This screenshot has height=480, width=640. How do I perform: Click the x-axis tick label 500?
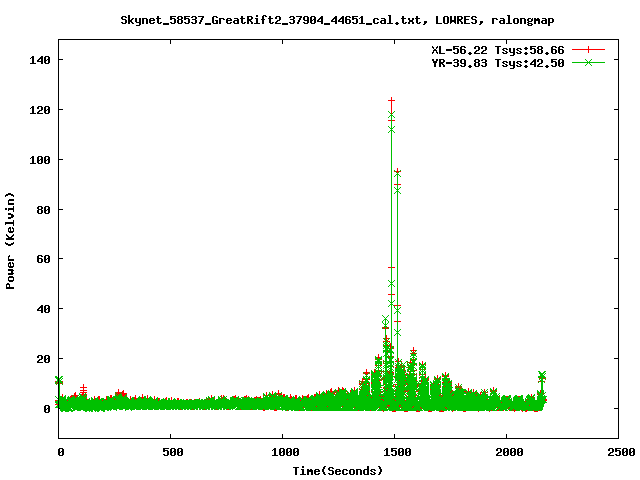(173, 452)
